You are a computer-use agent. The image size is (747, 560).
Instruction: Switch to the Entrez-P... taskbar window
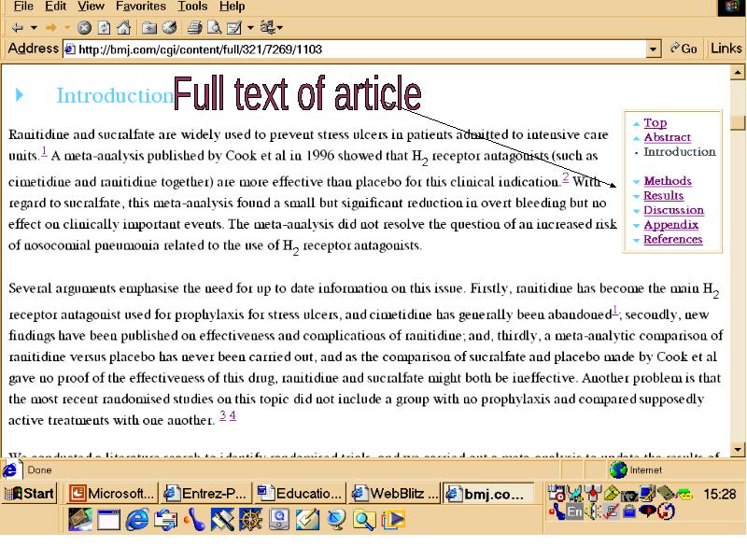tap(205, 494)
